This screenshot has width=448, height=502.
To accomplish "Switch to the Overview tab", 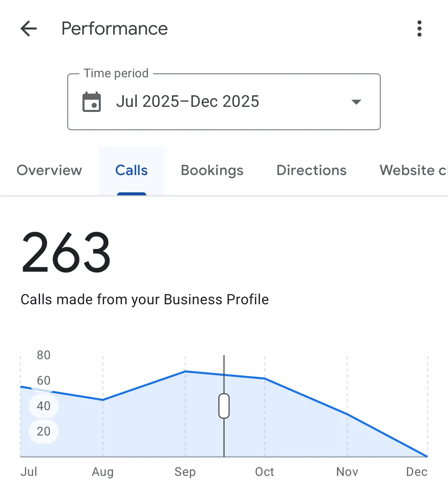I will point(49,170).
